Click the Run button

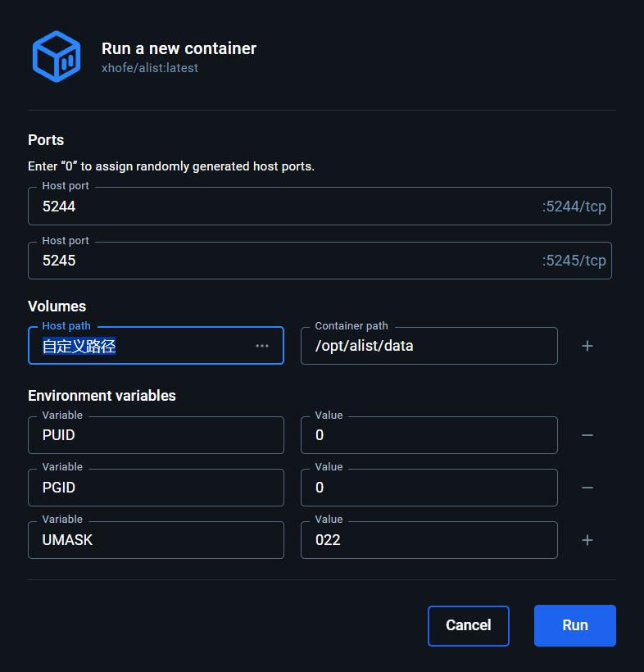click(574, 625)
